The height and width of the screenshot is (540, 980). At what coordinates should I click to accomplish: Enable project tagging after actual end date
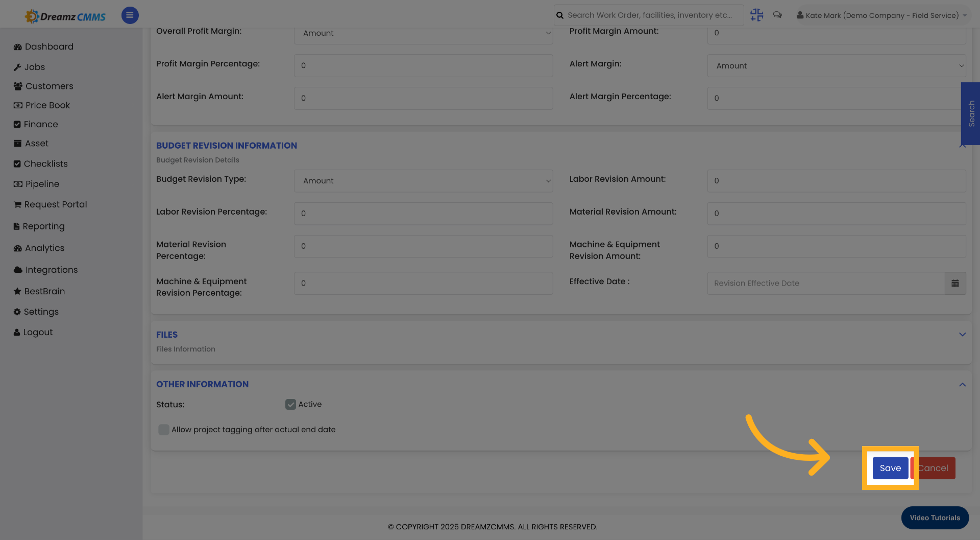point(163,430)
